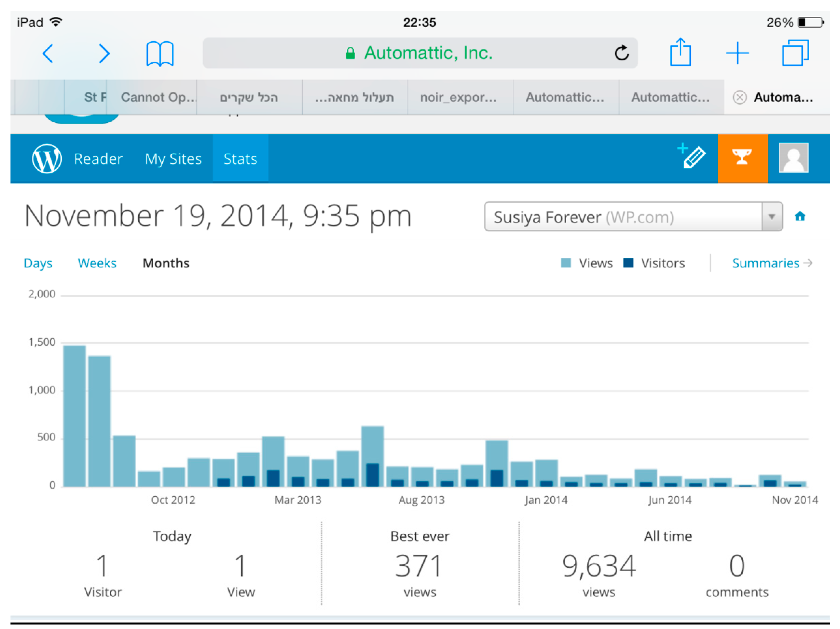Open the My Sites menu
This screenshot has height=629, width=840.
173,158
